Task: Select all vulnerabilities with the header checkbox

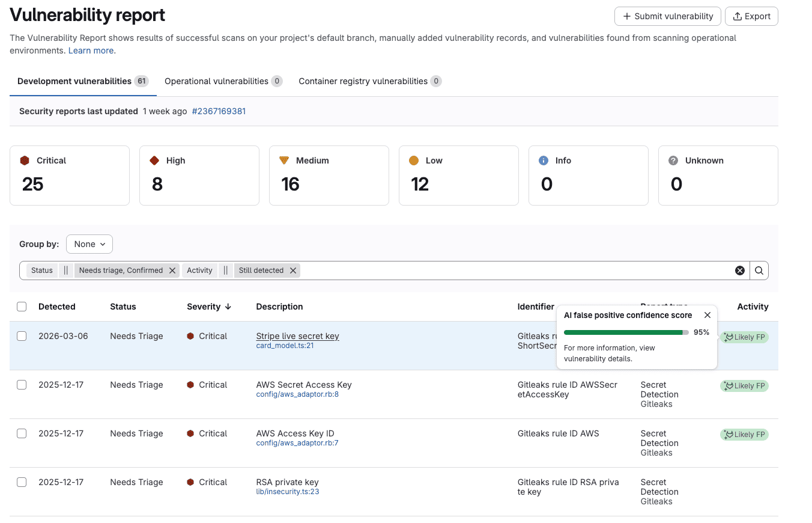Action: coord(22,306)
